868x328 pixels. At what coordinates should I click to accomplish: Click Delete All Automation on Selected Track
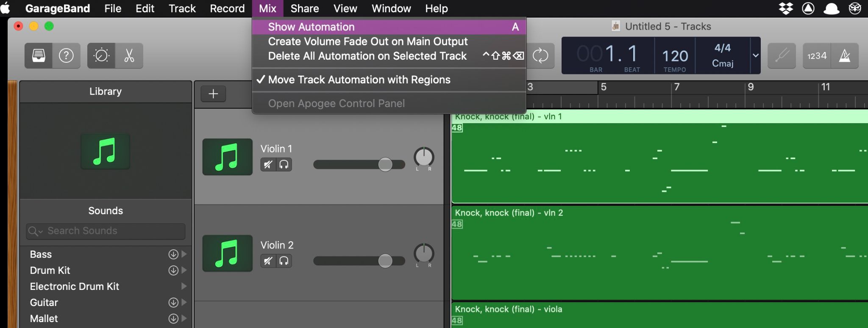367,56
